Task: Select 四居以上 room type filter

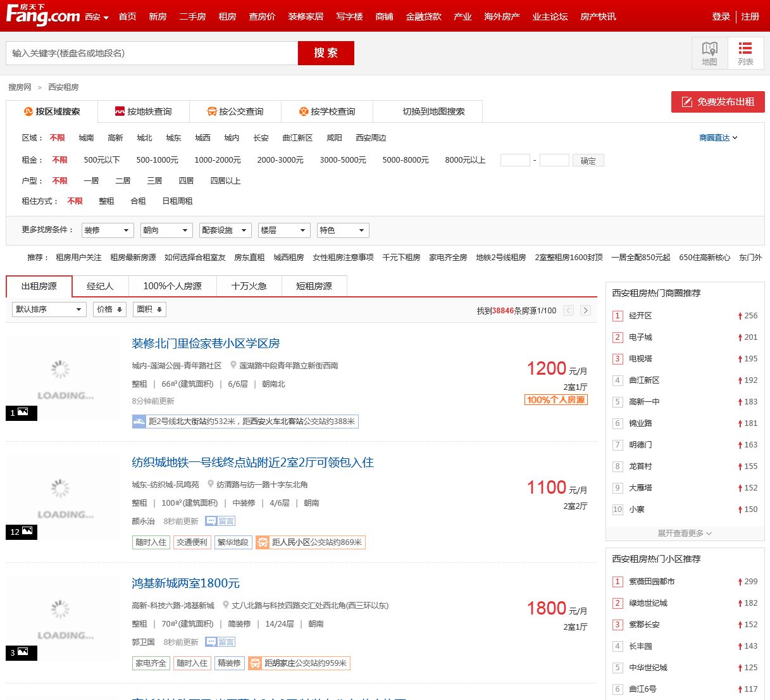Action: pyautogui.click(x=225, y=181)
